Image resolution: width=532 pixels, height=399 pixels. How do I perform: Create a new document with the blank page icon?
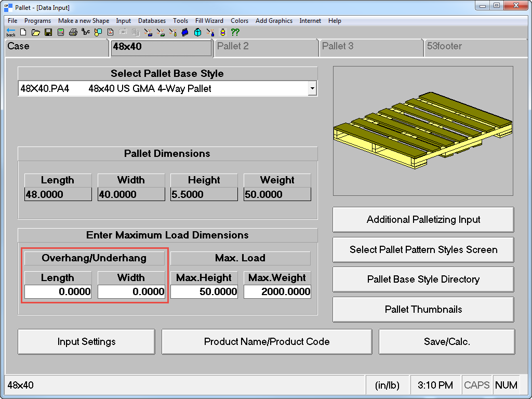pyautogui.click(x=23, y=32)
